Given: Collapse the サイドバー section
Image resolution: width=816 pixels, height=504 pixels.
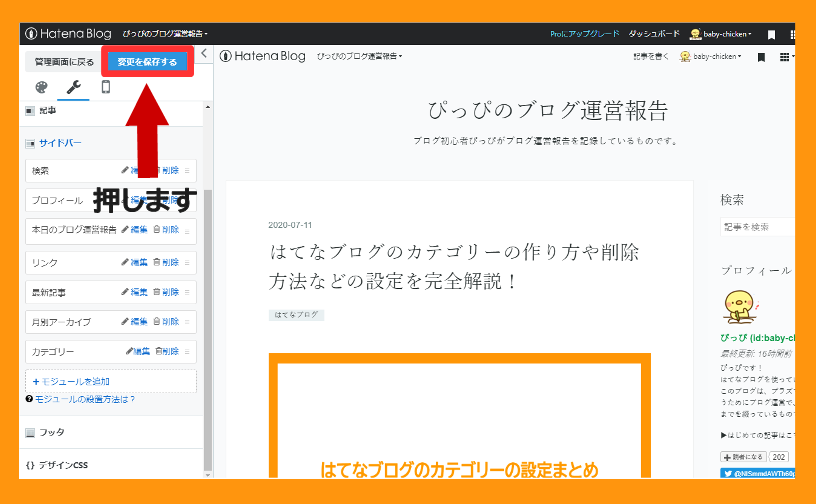Looking at the screenshot, I should pos(54,143).
